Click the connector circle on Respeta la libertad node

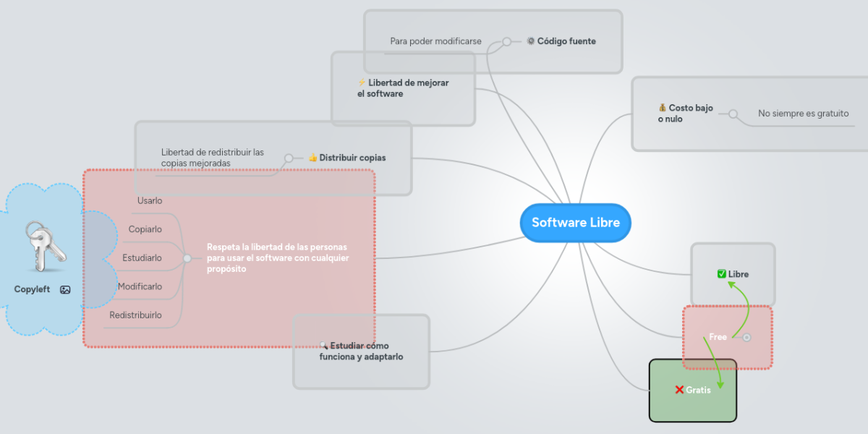click(x=187, y=258)
